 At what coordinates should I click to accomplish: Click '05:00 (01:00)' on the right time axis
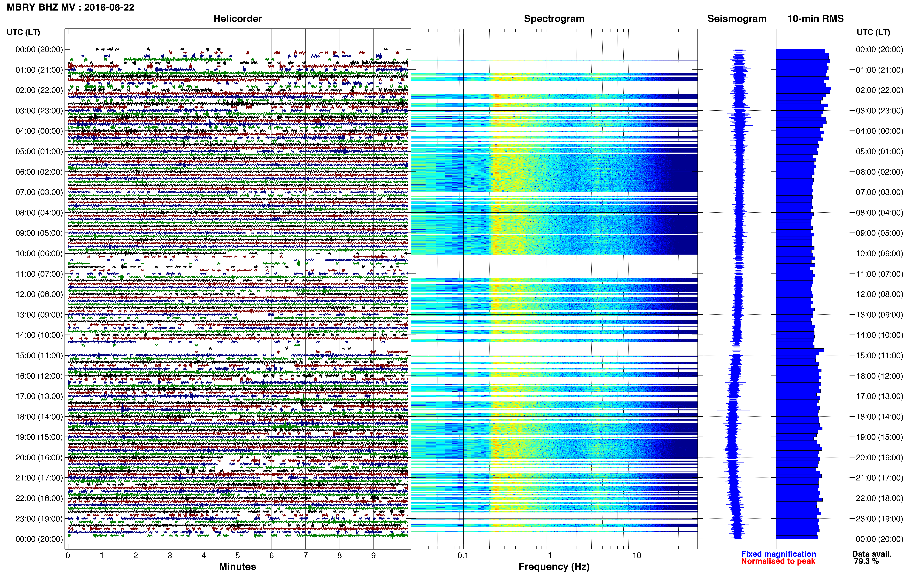click(879, 151)
